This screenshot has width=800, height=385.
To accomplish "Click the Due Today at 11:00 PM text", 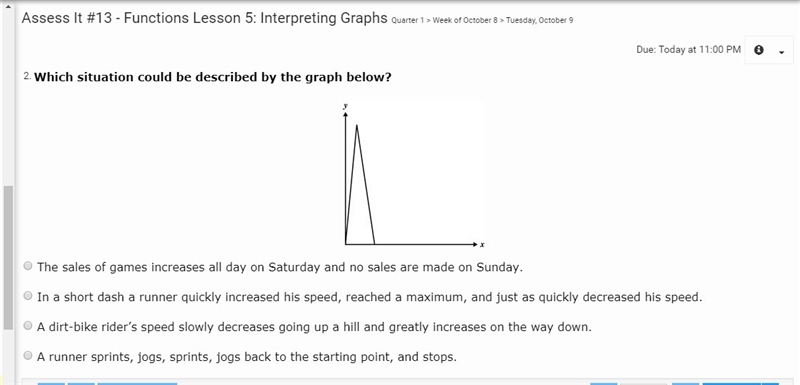I will tap(688, 50).
